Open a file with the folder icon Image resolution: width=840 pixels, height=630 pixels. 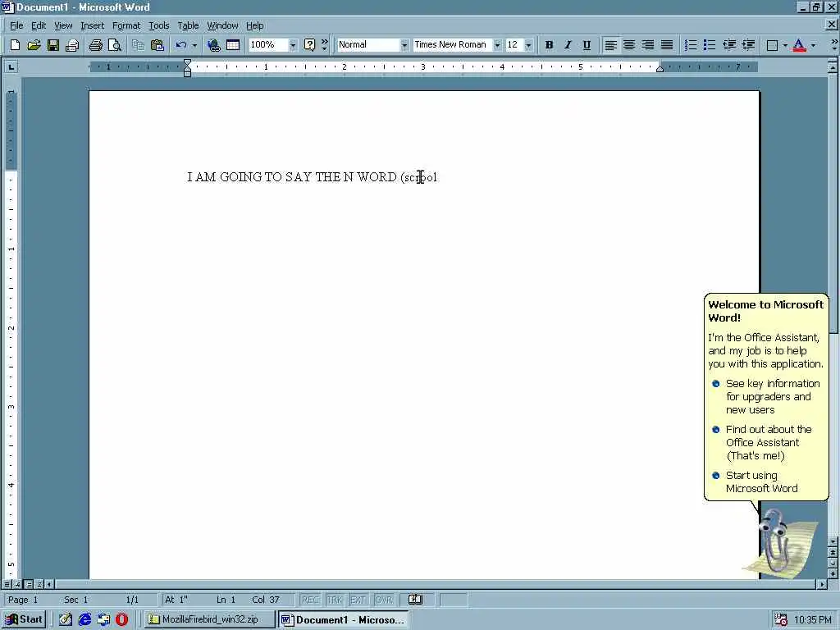click(x=34, y=45)
